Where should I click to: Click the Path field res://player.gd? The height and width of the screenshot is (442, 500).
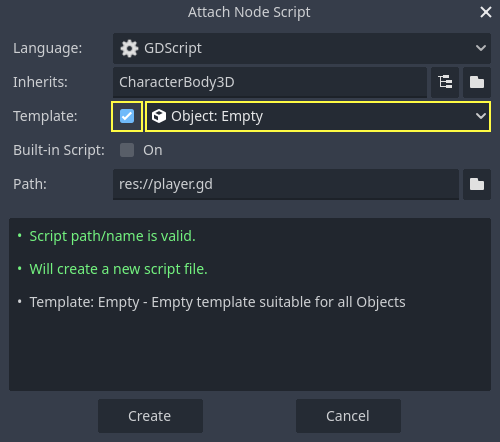(286, 184)
